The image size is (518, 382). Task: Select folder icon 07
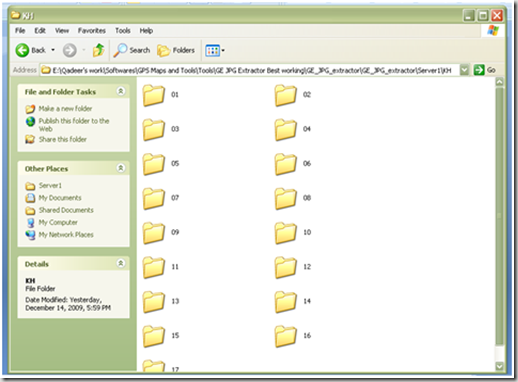(x=154, y=198)
